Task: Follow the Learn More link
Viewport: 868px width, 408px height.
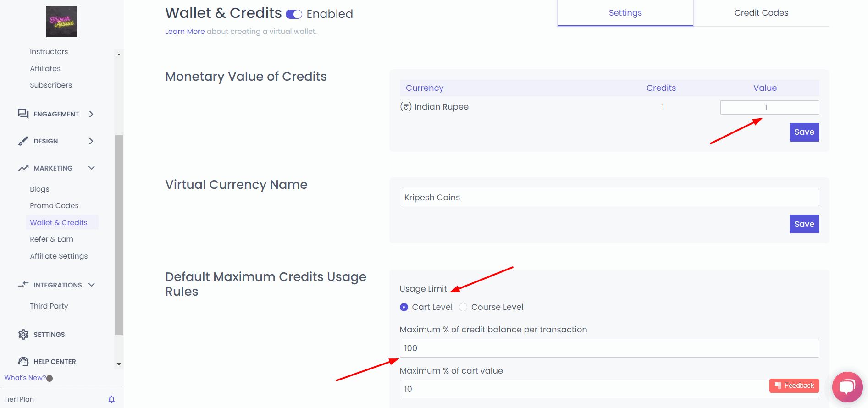Action: coord(185,32)
